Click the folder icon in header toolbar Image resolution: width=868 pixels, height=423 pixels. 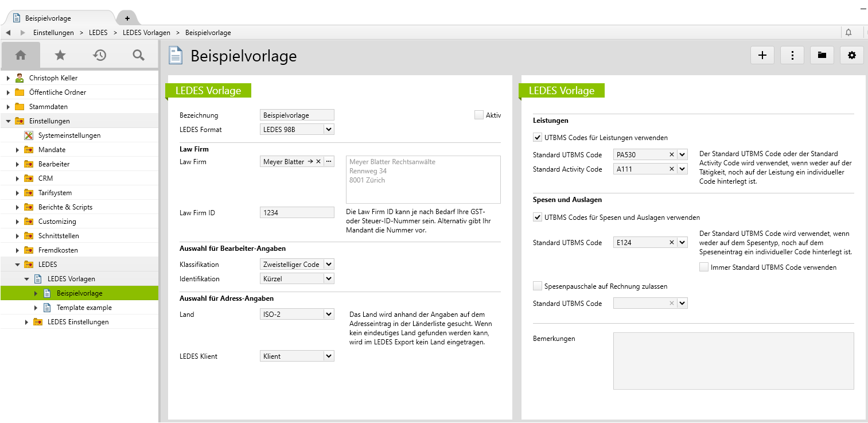click(x=822, y=55)
